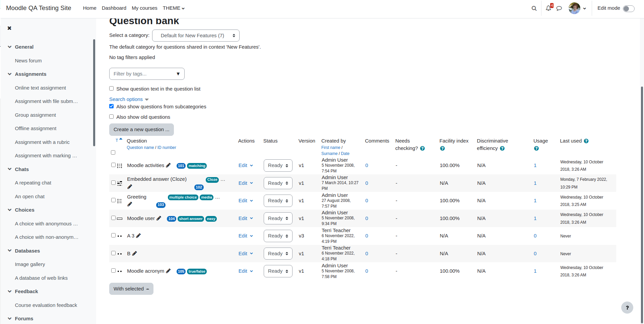Open the Edit menu for Moodle activities
Image resolution: width=644 pixels, height=324 pixels.
(246, 165)
